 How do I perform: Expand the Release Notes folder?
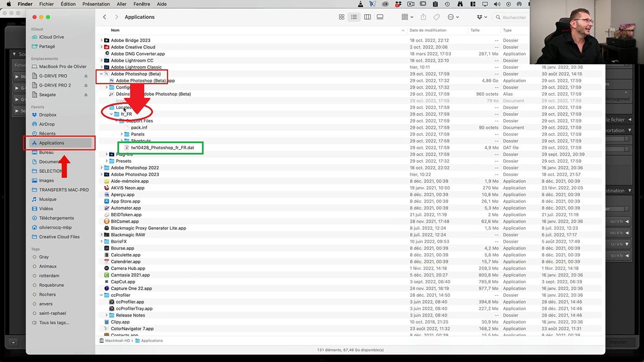106,315
